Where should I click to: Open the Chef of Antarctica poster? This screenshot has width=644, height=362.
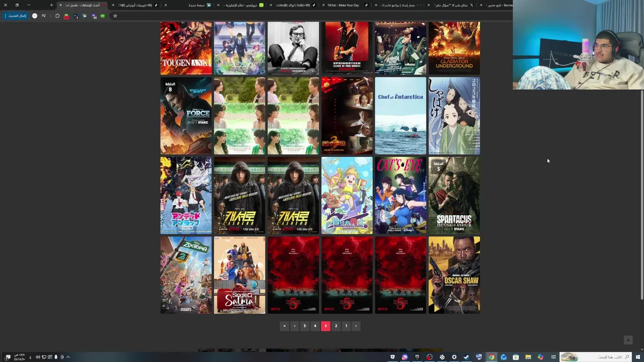pyautogui.click(x=400, y=116)
